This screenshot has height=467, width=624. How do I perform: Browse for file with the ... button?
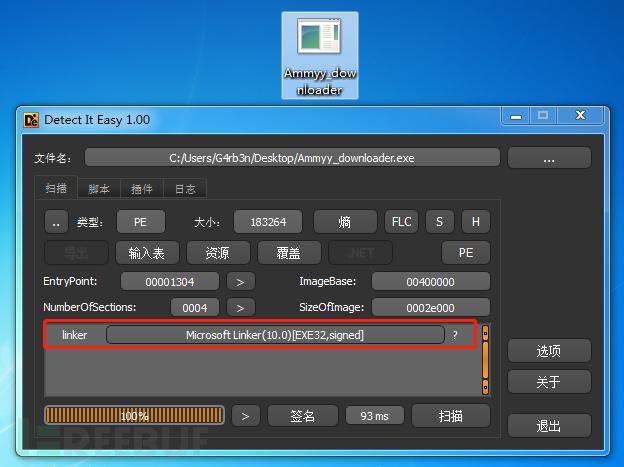coord(549,158)
